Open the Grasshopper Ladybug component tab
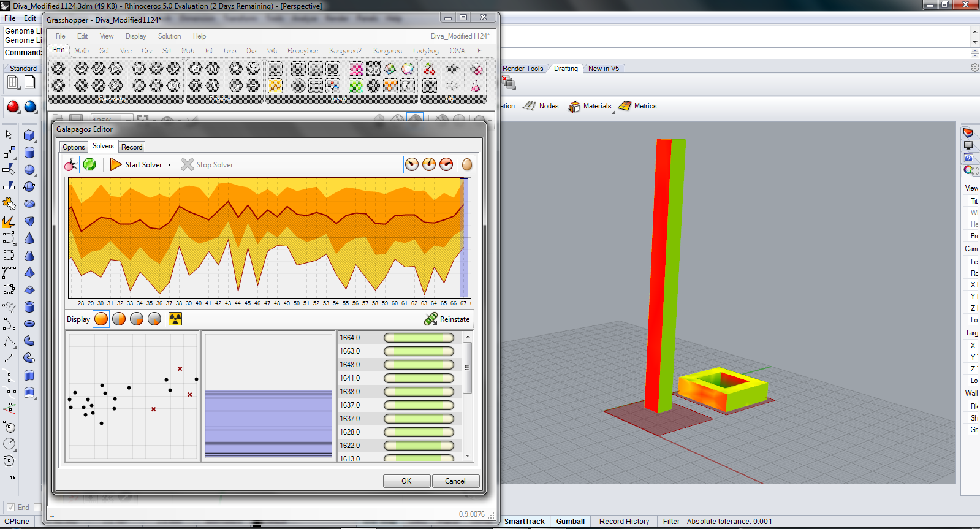 [x=425, y=51]
